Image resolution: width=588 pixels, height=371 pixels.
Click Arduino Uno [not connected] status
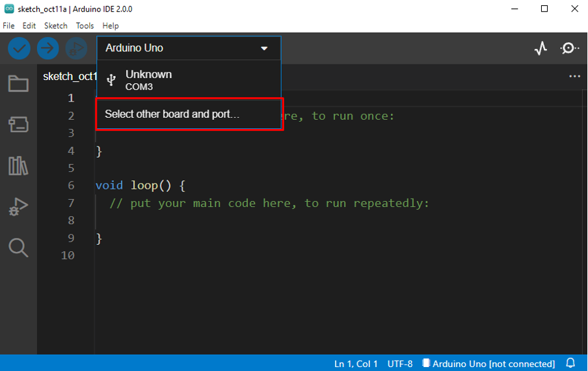[x=488, y=363]
